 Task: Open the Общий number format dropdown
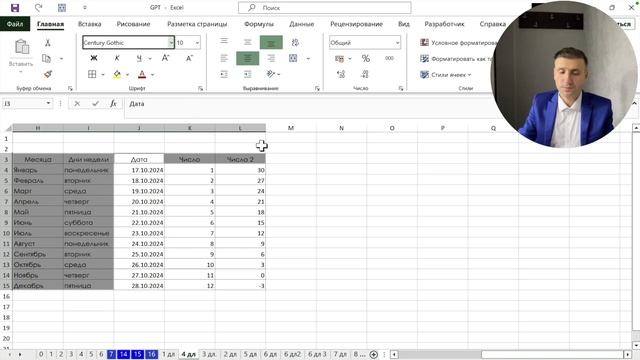[x=397, y=42]
